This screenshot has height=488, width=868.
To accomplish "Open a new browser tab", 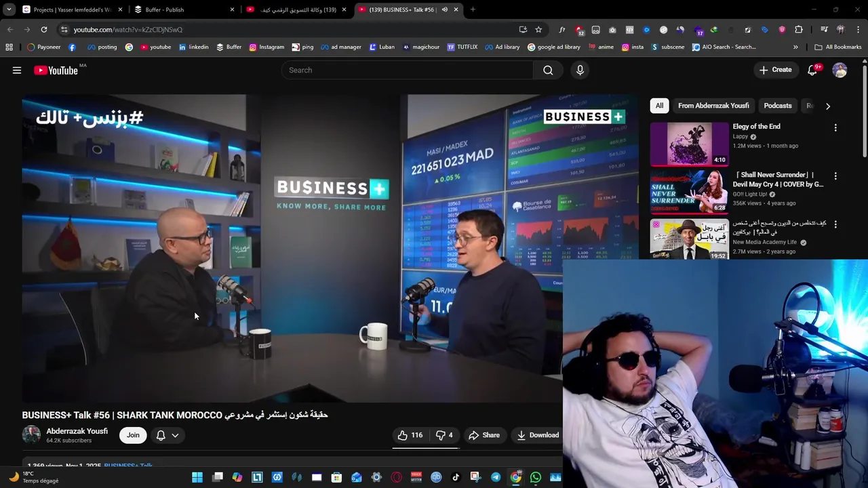I will click(473, 9).
